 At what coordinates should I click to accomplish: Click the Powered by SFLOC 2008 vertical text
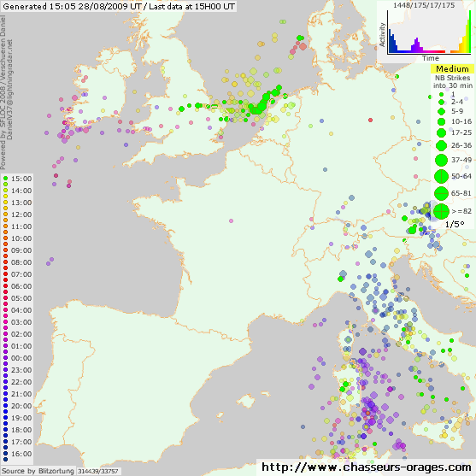pyautogui.click(x=3, y=93)
